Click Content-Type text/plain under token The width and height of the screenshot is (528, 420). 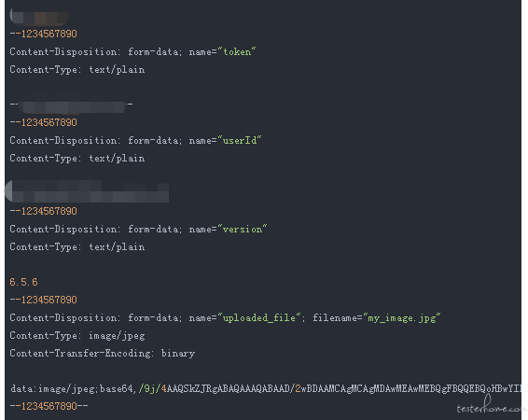tap(77, 70)
